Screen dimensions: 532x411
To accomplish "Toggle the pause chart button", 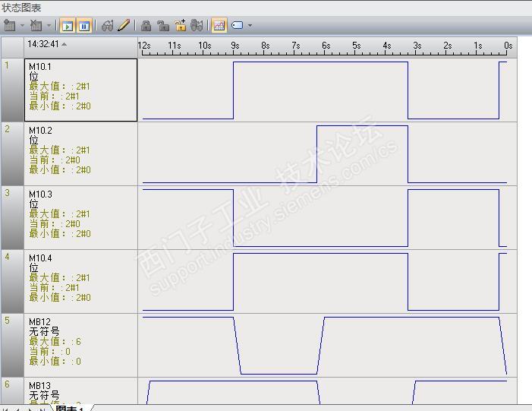I will click(x=84, y=26).
